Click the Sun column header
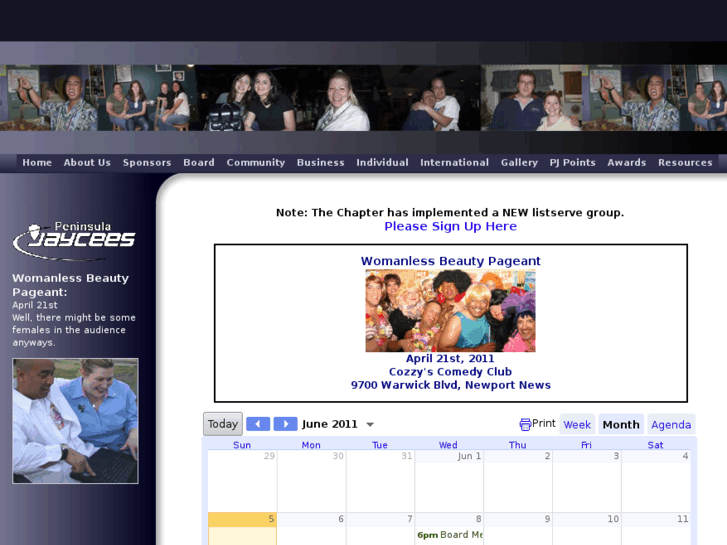 242,445
